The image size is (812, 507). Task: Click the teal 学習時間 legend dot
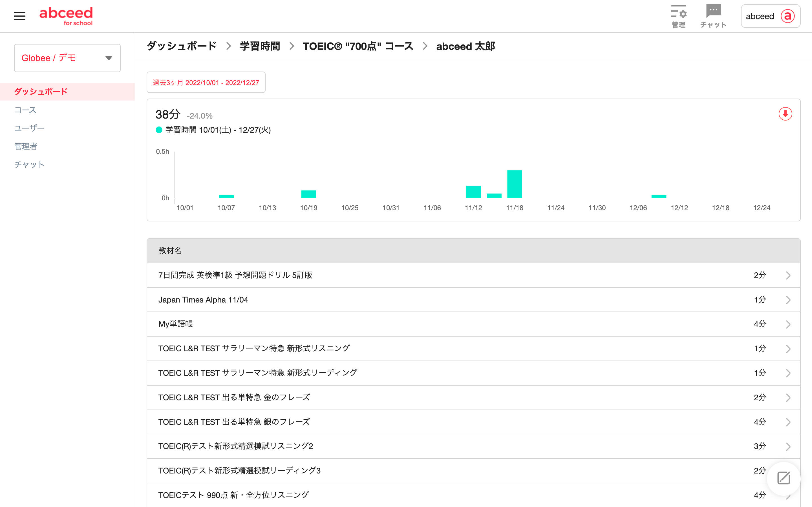159,130
